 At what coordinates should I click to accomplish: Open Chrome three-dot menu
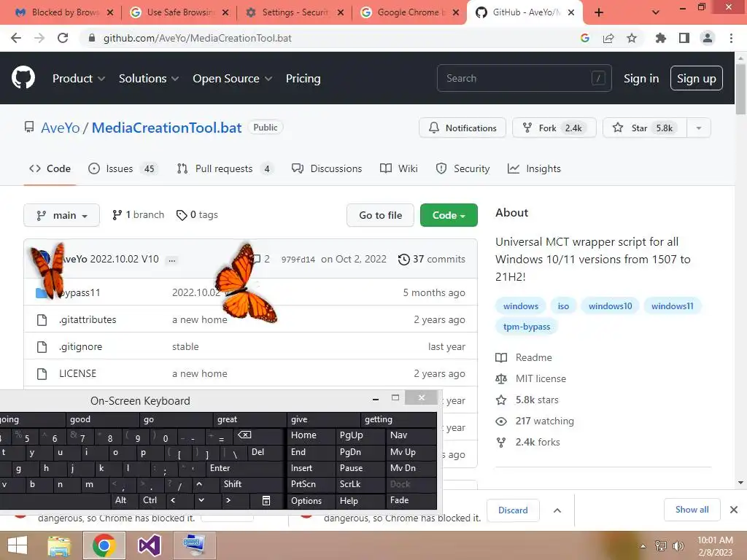731,38
